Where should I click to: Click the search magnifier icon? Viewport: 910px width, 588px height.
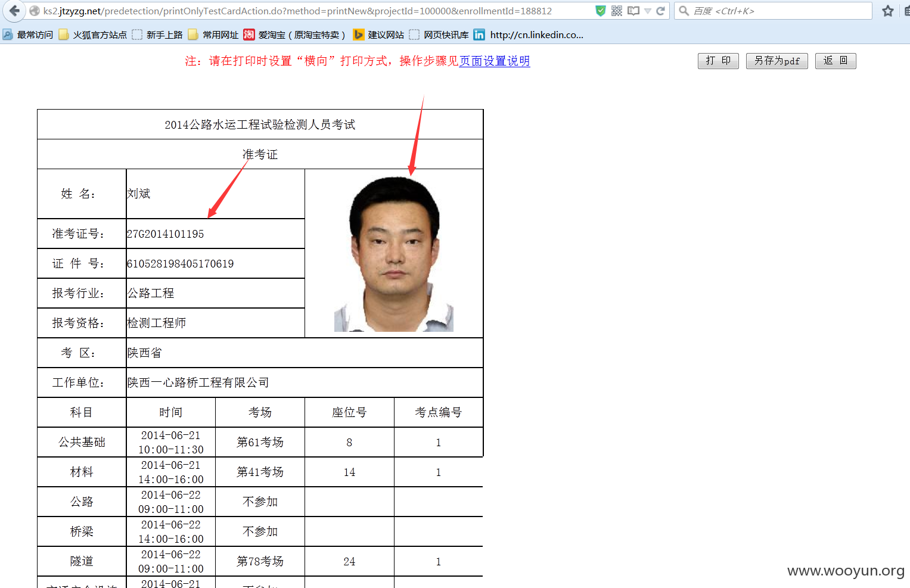[x=684, y=11]
